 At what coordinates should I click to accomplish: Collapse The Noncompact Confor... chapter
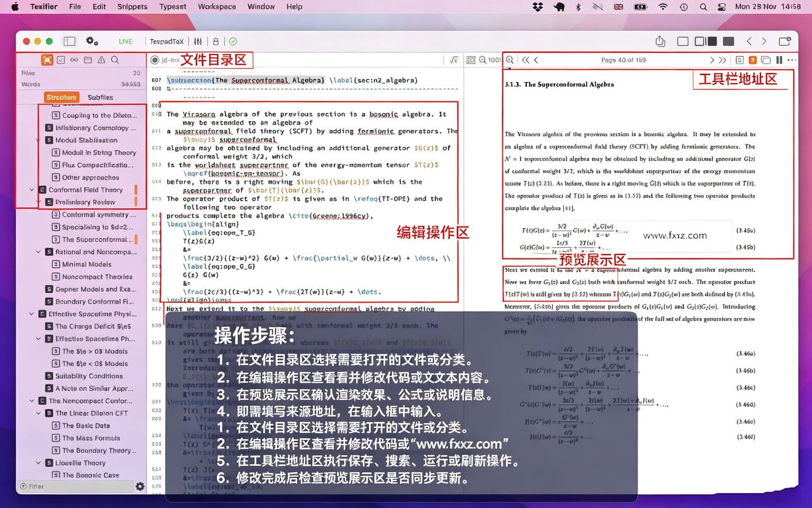tap(32, 400)
